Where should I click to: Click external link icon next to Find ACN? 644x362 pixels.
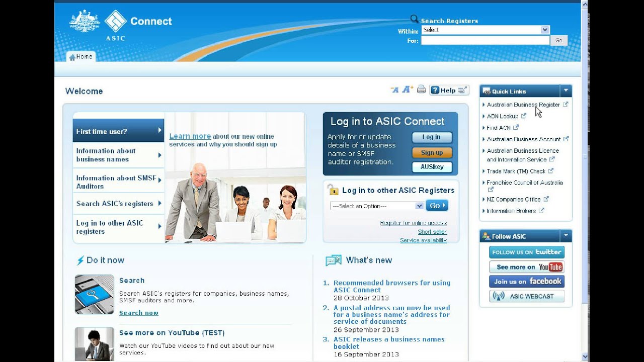[x=516, y=127]
